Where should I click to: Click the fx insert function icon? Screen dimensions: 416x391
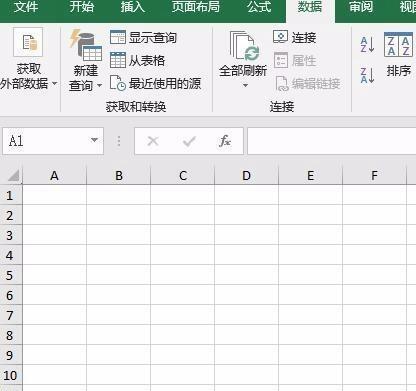pyautogui.click(x=225, y=141)
